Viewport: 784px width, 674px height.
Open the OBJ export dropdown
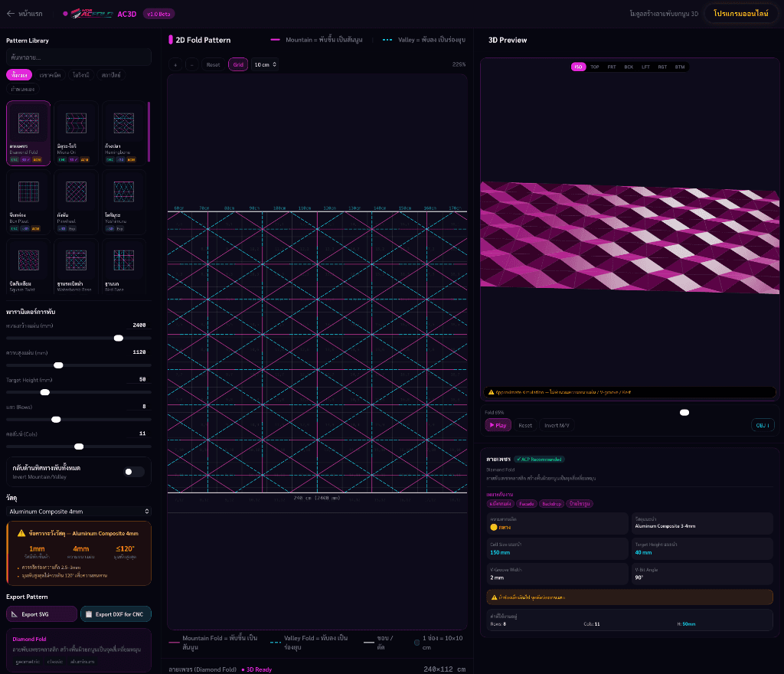pos(763,425)
